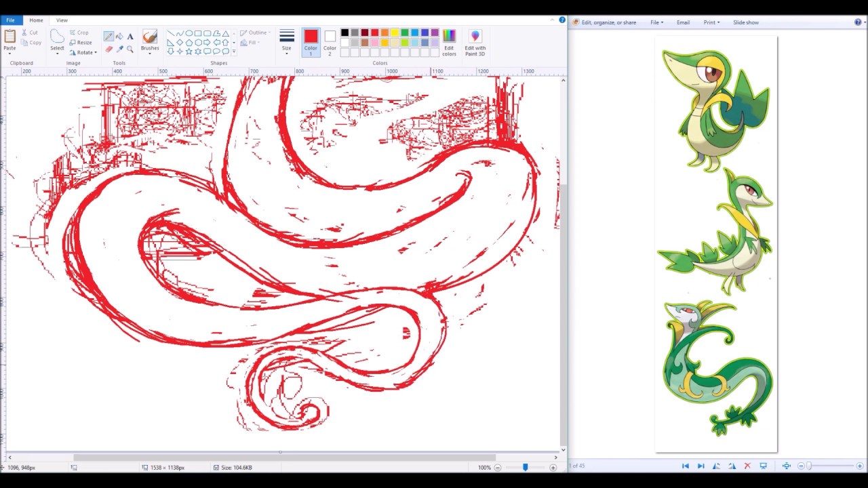This screenshot has height=488, width=868.
Task: Select the Fill with color bucket tool
Action: click(119, 36)
